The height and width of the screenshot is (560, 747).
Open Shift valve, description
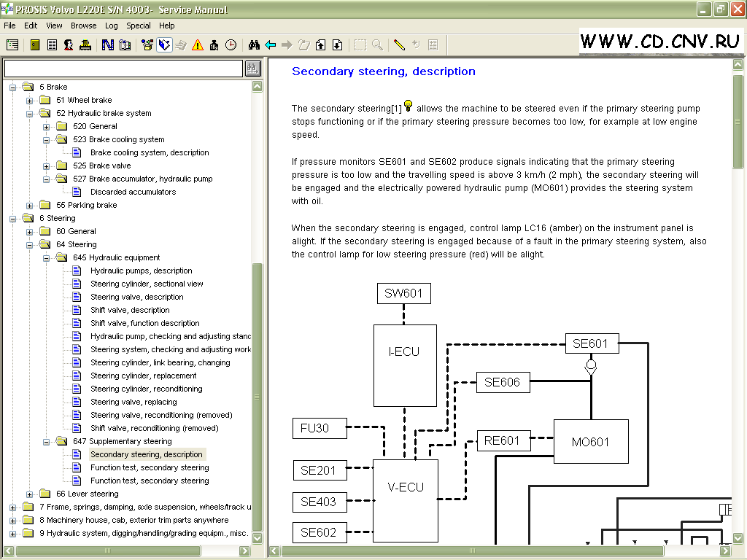click(130, 310)
